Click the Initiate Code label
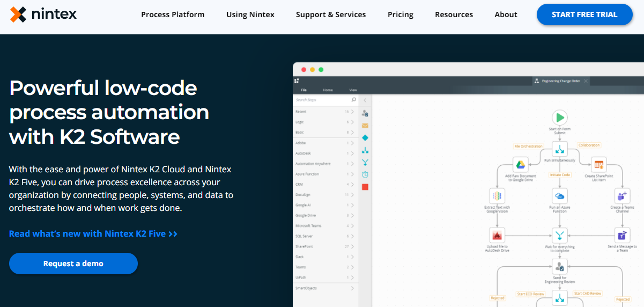 (560, 175)
